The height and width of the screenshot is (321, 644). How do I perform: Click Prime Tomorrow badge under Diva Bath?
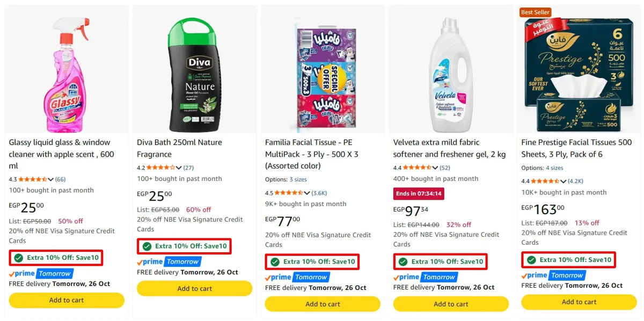point(169,262)
